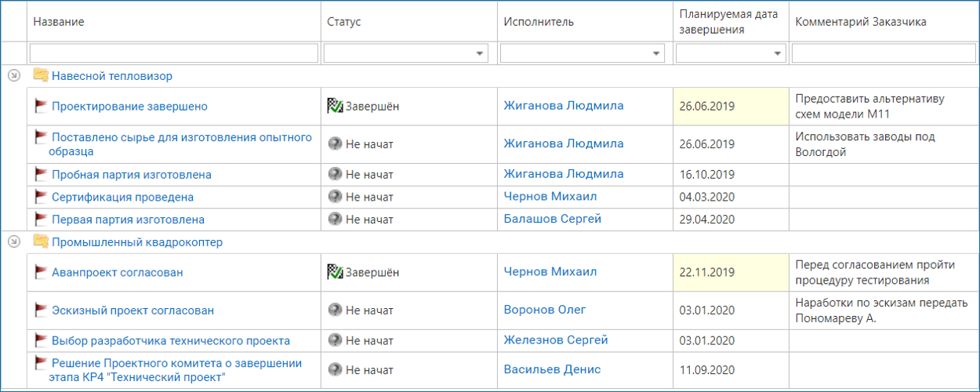The height and width of the screenshot is (392, 980).
Task: Collapse the Промышленный квадрокоптер group with the round arrow
Action: pos(13,242)
